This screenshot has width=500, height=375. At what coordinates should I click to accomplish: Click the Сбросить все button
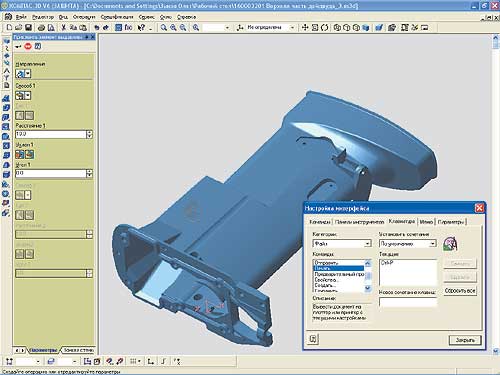[x=460, y=291]
